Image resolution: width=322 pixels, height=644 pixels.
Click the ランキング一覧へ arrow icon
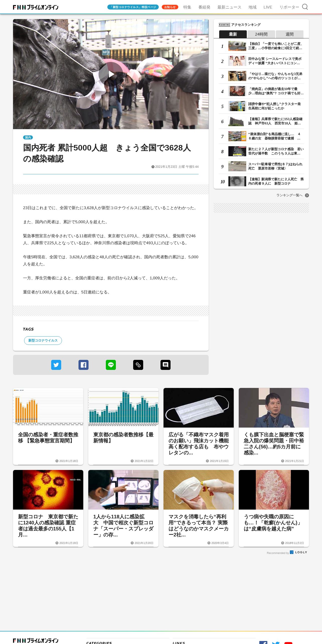point(307,195)
